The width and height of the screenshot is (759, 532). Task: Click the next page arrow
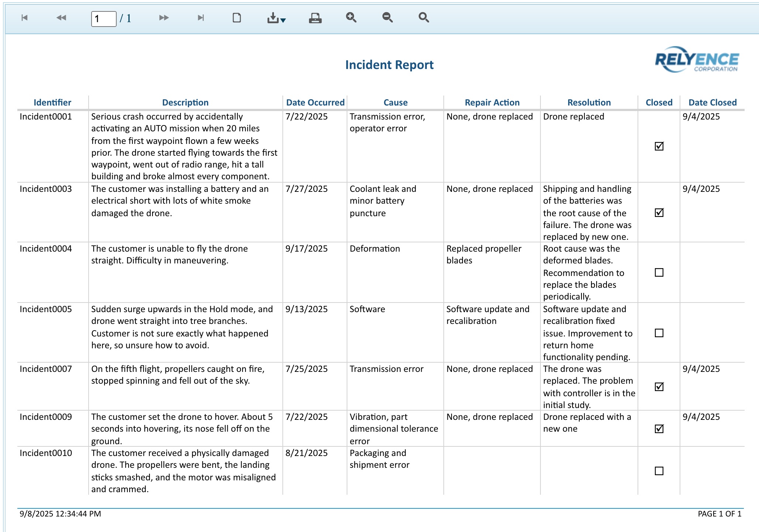[164, 18]
